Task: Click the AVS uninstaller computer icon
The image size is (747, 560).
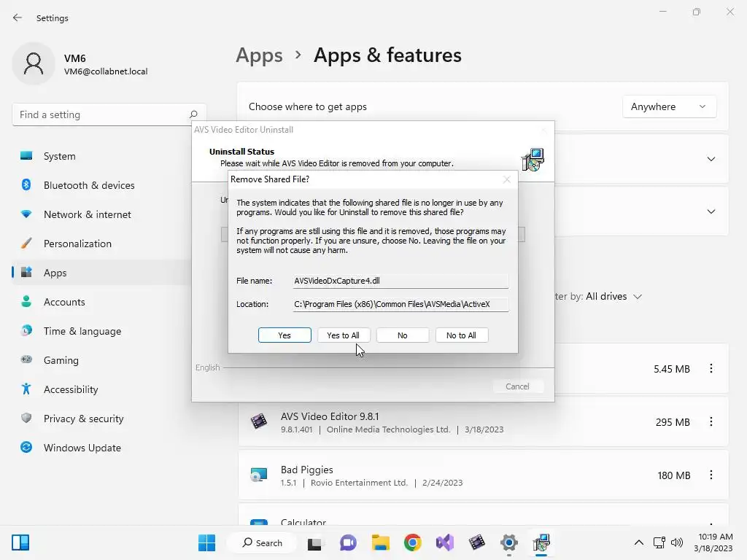Action: tap(533, 160)
